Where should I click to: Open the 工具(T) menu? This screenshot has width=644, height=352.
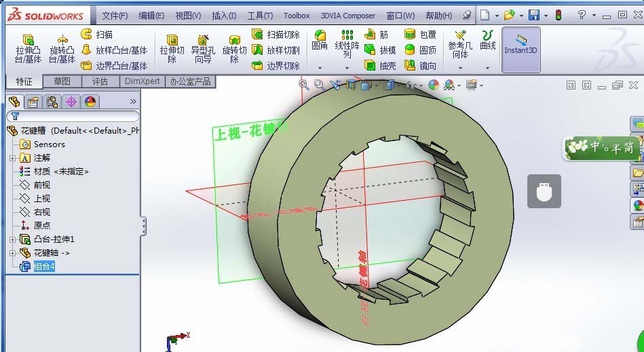point(260,16)
